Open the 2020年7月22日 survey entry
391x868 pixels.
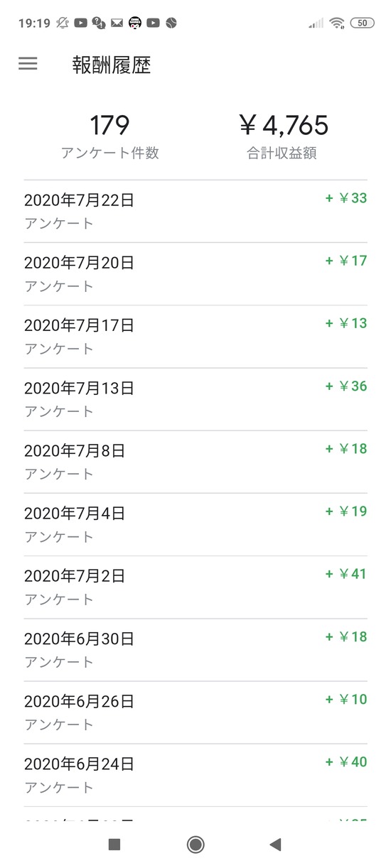(x=195, y=212)
